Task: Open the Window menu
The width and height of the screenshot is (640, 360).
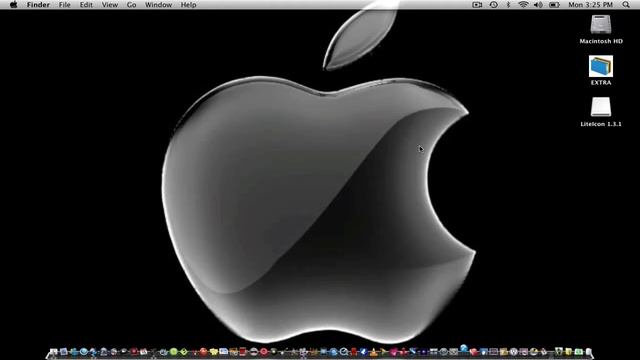Action: (x=158, y=5)
